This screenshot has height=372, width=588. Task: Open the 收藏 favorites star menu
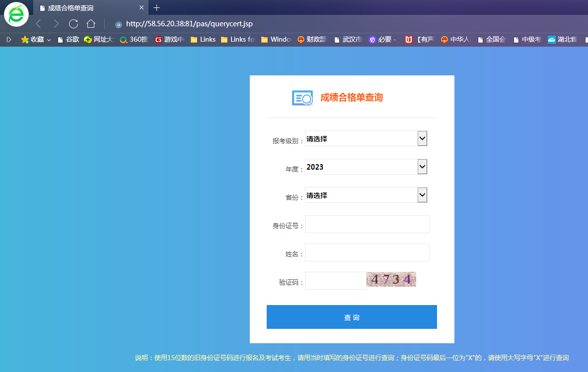[35, 40]
